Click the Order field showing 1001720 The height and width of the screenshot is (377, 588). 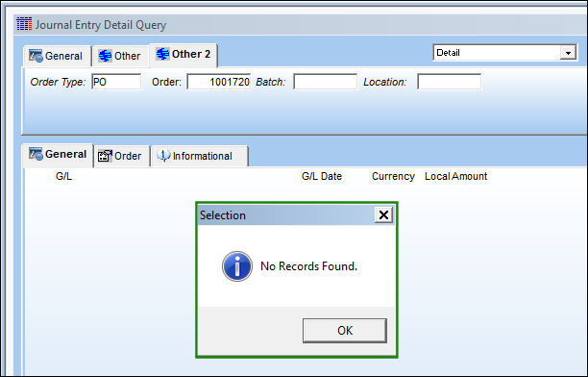pyautogui.click(x=219, y=82)
